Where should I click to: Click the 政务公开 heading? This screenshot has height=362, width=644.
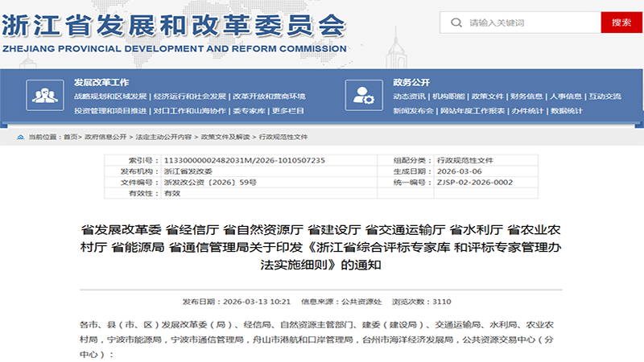tap(411, 83)
